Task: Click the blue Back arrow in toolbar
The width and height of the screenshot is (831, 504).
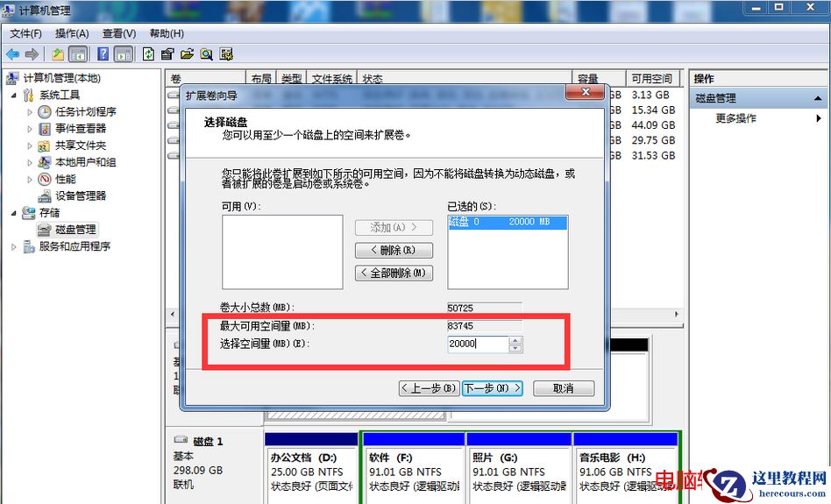Action: pos(13,54)
